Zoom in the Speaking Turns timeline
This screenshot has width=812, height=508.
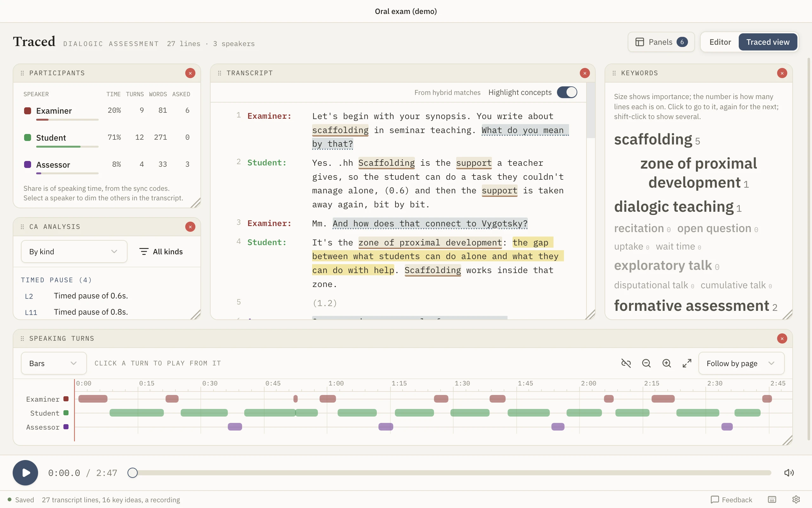667,363
